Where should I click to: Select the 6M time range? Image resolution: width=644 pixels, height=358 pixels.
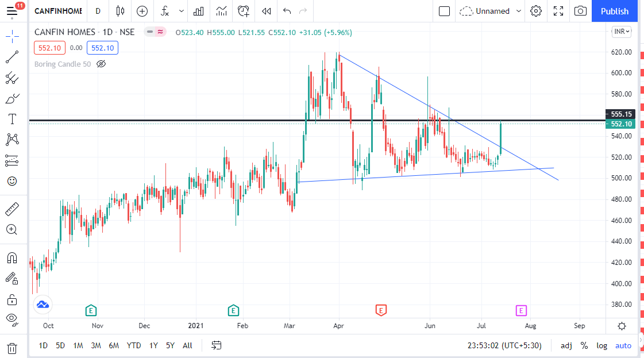114,345
